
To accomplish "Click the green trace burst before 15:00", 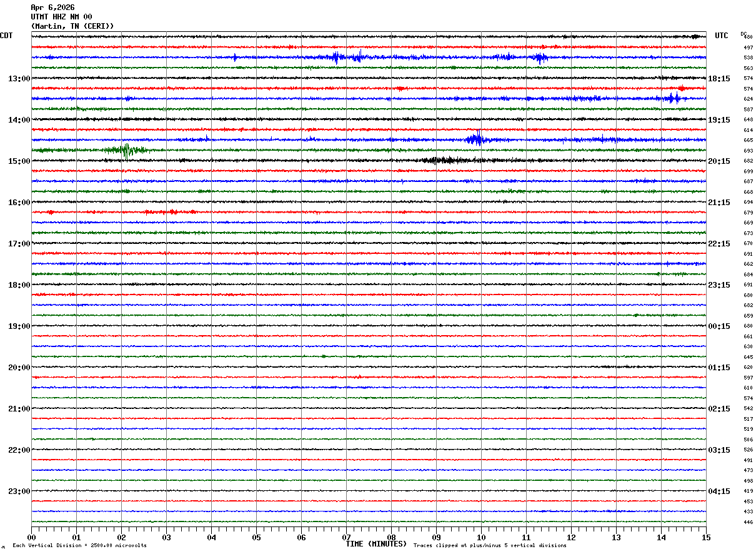I will 127,150.
